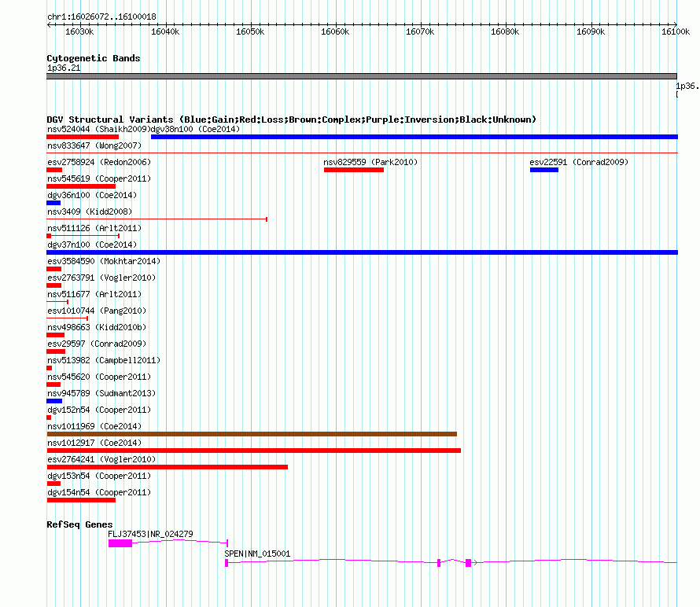The image size is (700, 607).
Task: Click the 16080k ruler tick label
Action: pyautogui.click(x=505, y=31)
